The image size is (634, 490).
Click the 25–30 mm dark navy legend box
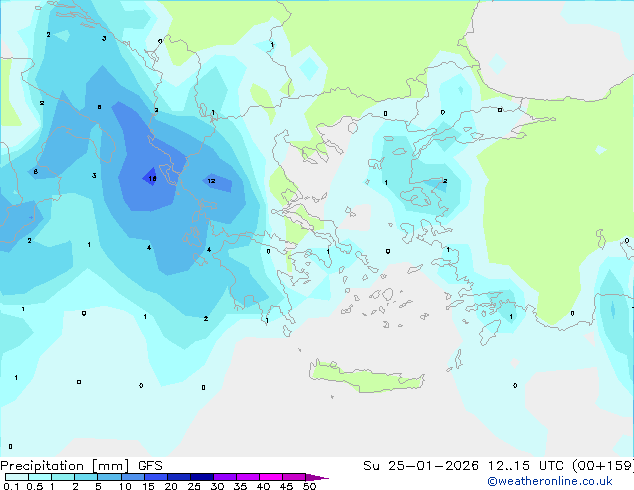point(202,477)
